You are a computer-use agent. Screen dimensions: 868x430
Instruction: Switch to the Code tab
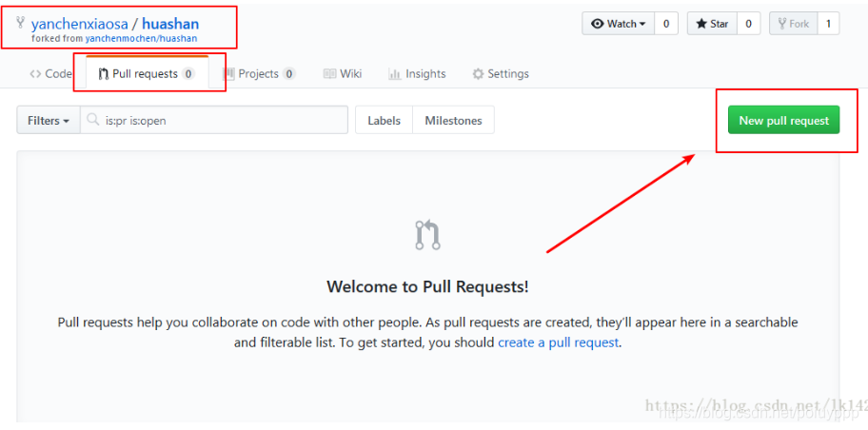50,73
